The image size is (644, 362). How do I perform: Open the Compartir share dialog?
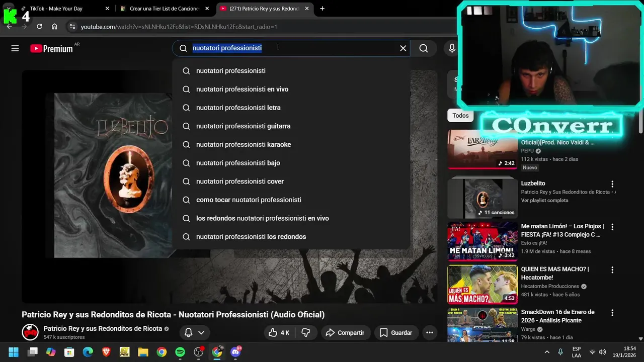(x=345, y=333)
